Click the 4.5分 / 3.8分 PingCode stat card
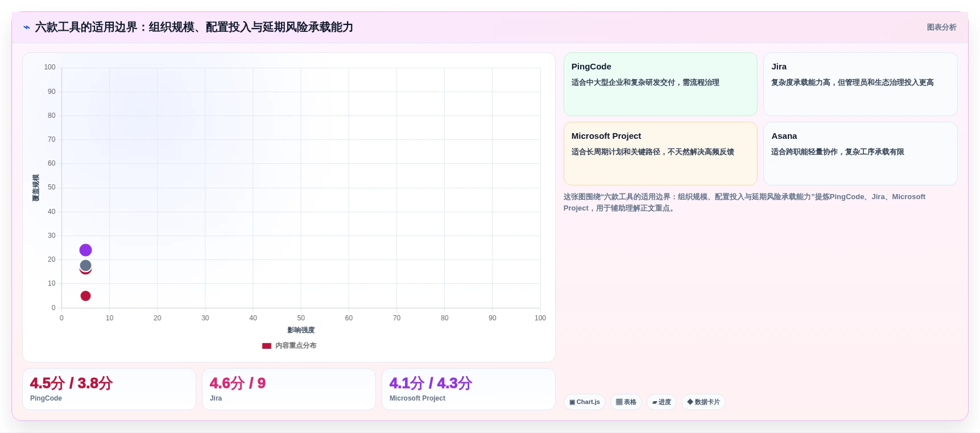 point(109,389)
